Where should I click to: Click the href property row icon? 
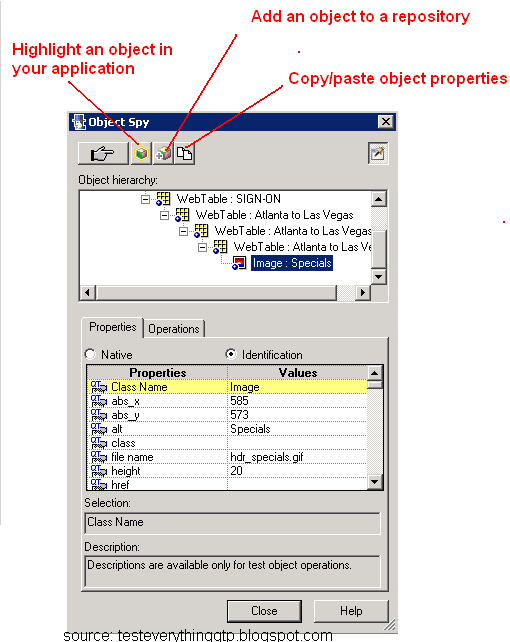(x=99, y=484)
